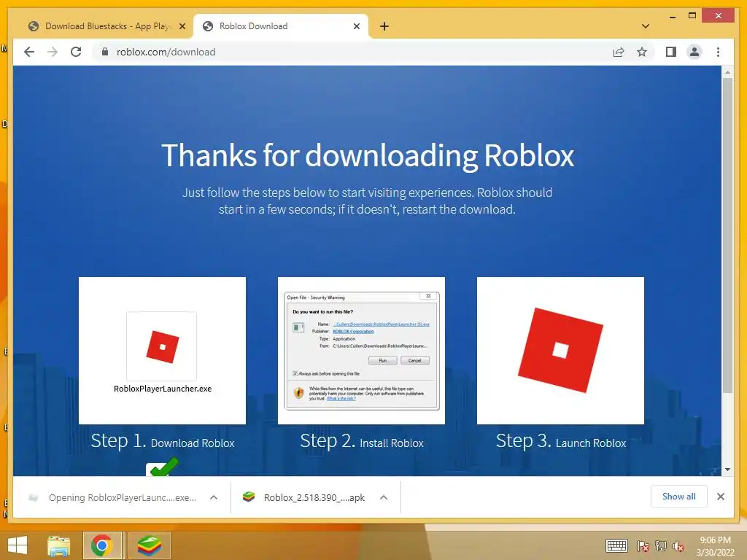747x560 pixels.
Task: Share this page using the share icon
Action: click(619, 52)
